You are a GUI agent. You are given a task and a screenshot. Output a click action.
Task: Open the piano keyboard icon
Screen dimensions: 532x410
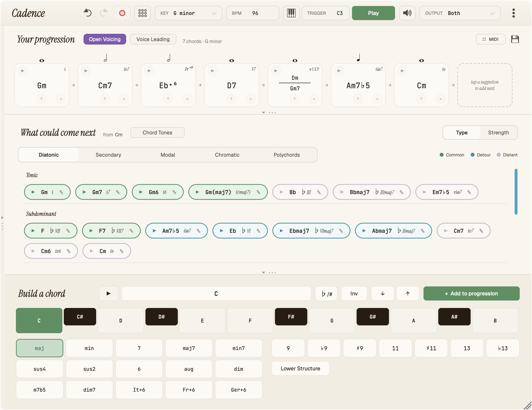pyautogui.click(x=291, y=13)
